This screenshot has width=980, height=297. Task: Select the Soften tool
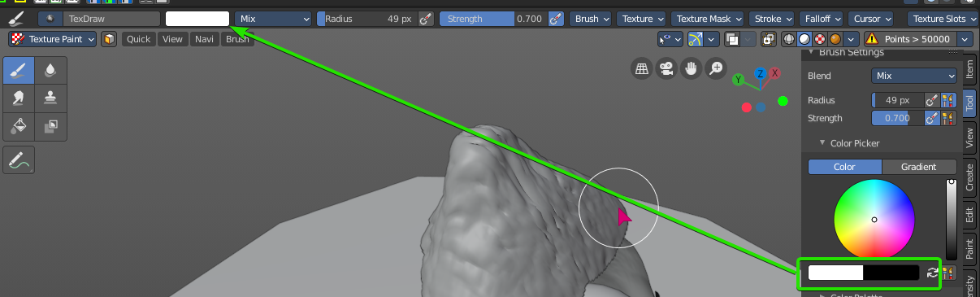[50, 71]
